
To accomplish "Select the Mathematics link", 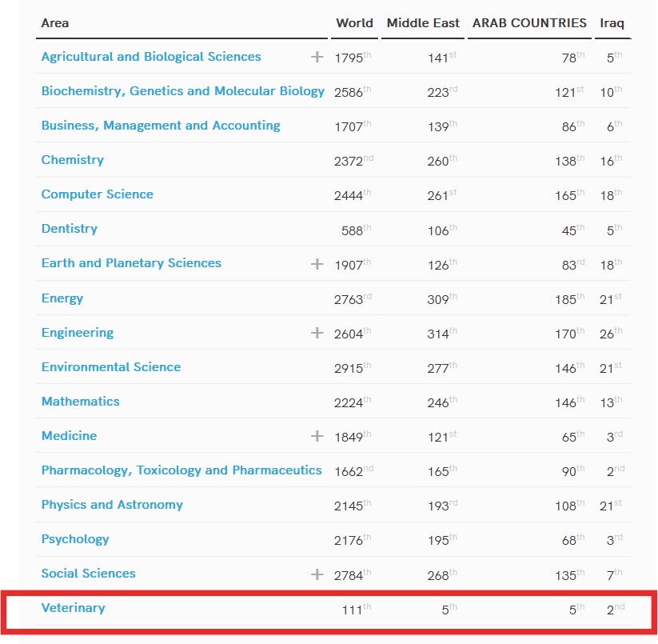I will [81, 402].
